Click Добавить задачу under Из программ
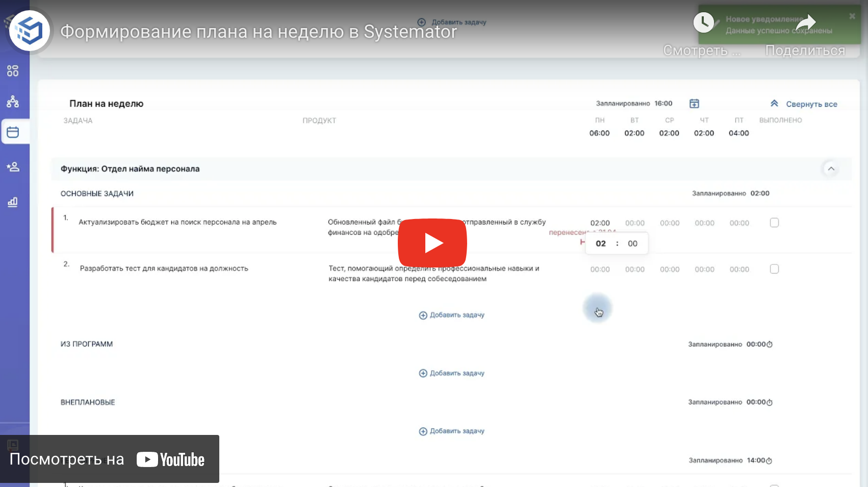868x487 pixels. (x=451, y=373)
